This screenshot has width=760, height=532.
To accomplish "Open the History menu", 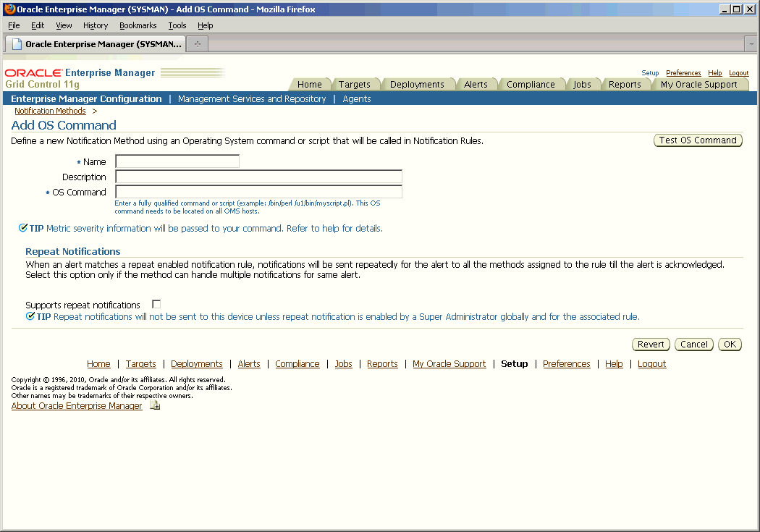I will 96,25.
